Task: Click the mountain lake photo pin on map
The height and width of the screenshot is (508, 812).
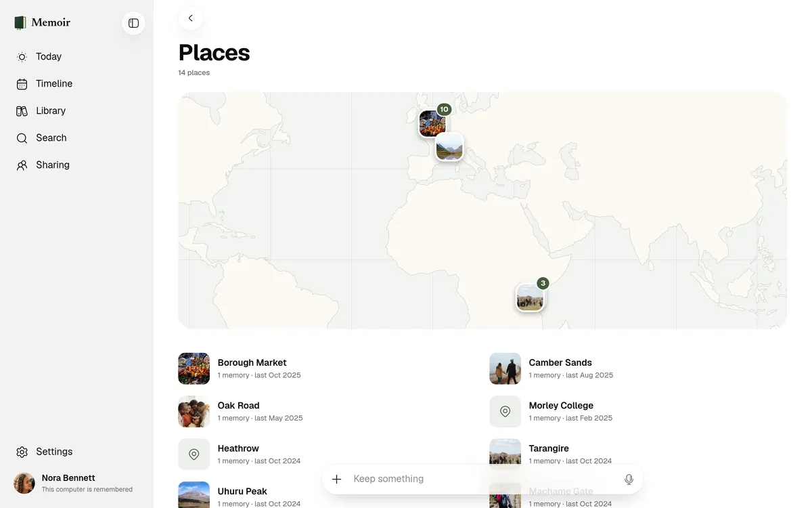Action: (x=449, y=146)
